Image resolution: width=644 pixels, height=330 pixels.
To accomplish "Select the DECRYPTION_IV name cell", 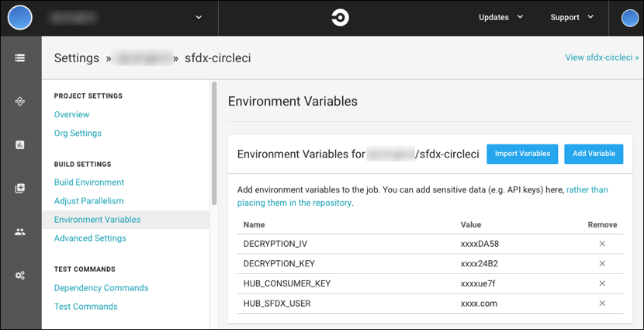I will click(x=275, y=244).
